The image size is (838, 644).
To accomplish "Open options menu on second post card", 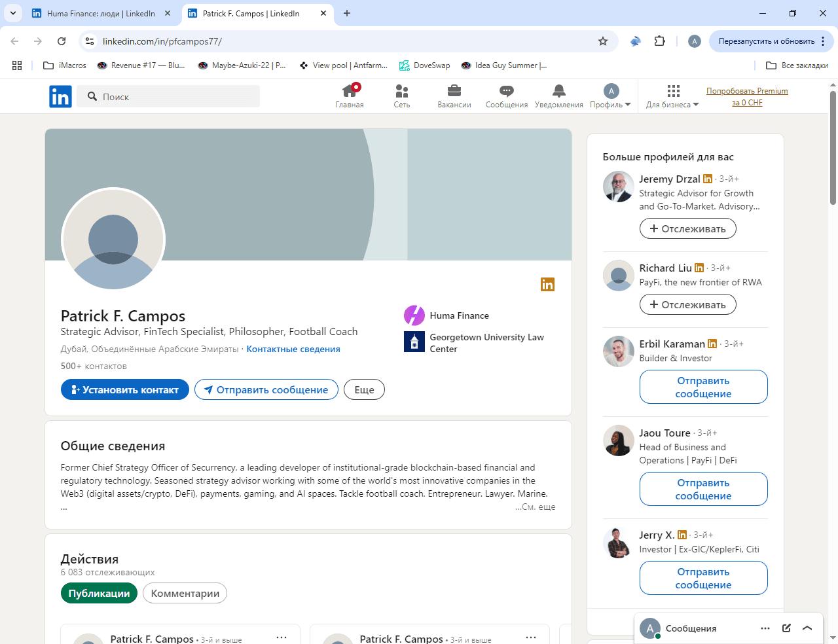I will (531, 637).
